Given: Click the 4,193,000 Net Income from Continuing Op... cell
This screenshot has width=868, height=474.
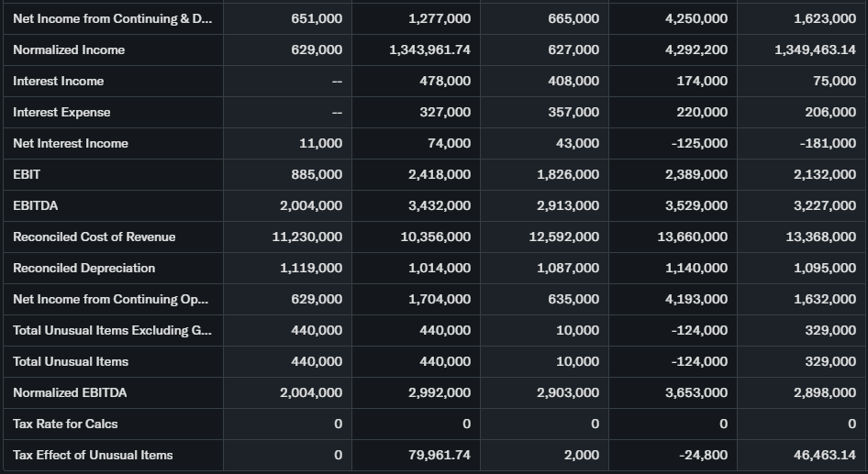Looking at the screenshot, I should pyautogui.click(x=696, y=299).
